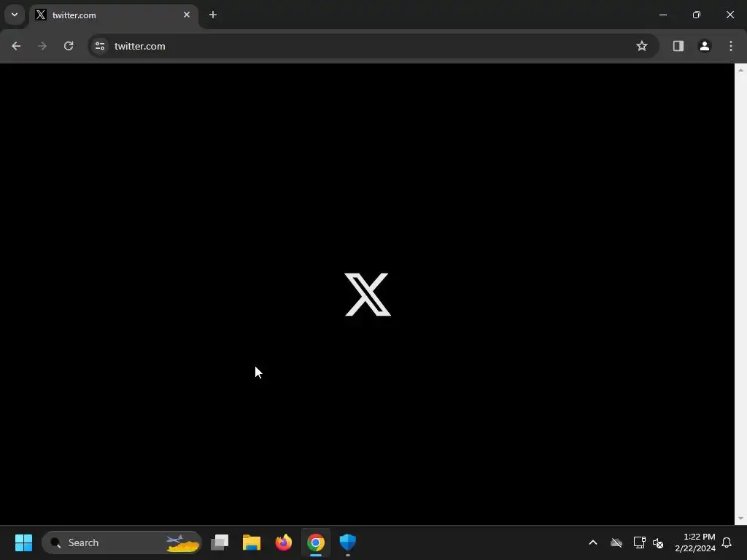Close the twitter.com tab
747x560 pixels.
187,15
